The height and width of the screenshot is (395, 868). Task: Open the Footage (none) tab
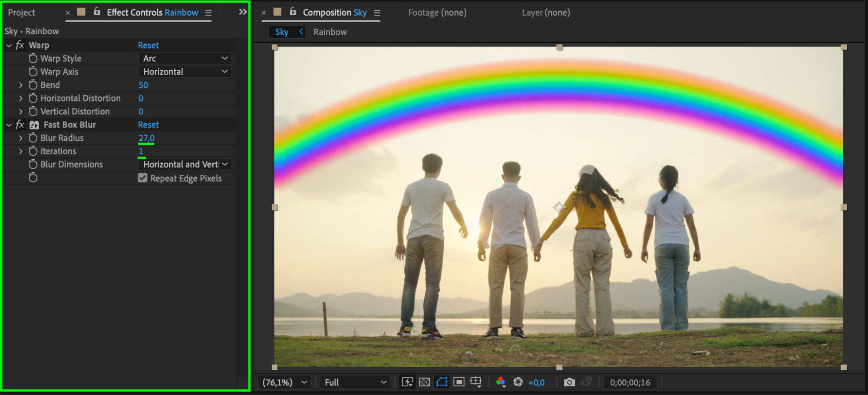click(437, 13)
